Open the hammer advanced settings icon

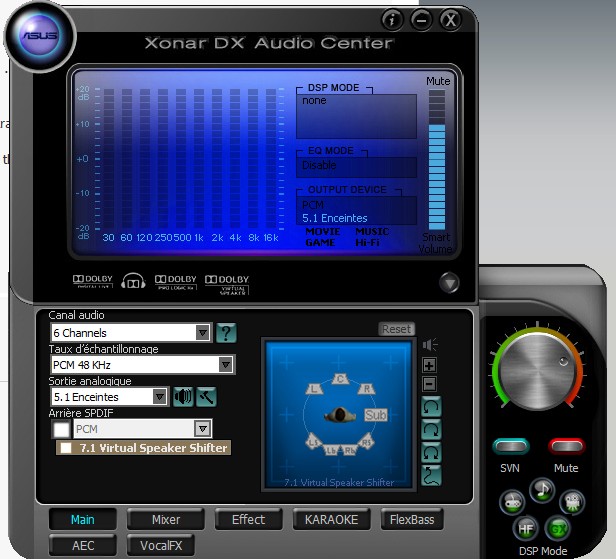pyautogui.click(x=206, y=397)
